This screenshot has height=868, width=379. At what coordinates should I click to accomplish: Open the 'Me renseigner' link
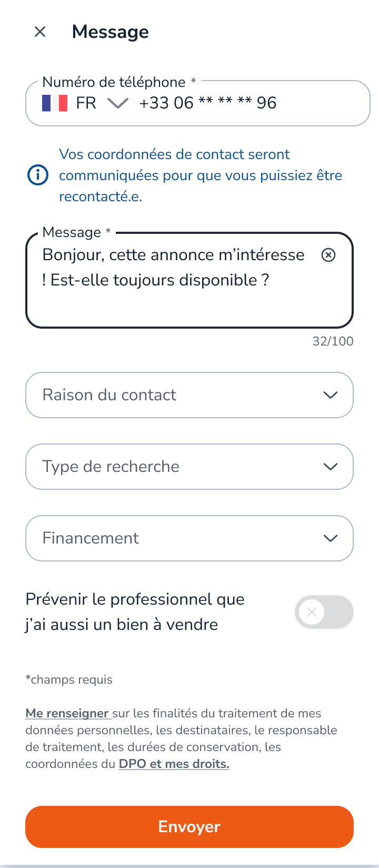[67, 714]
